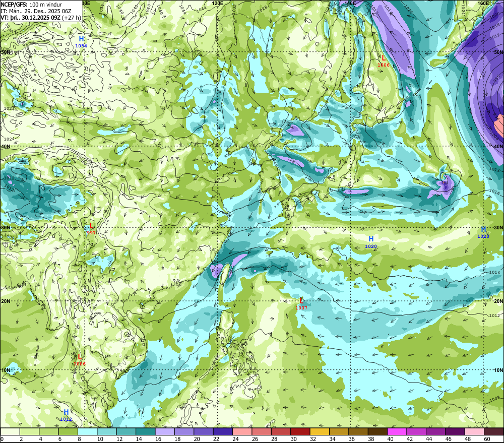
Task: Click the light green 2–4 legend swatch
Action: 30,431
